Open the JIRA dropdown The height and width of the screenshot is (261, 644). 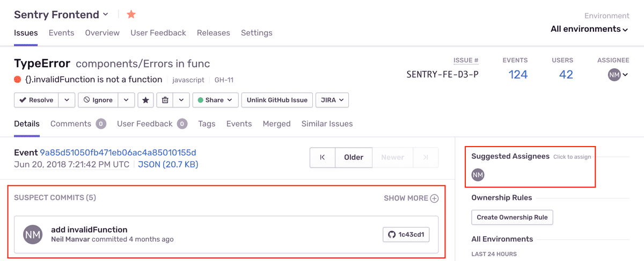pyautogui.click(x=332, y=100)
